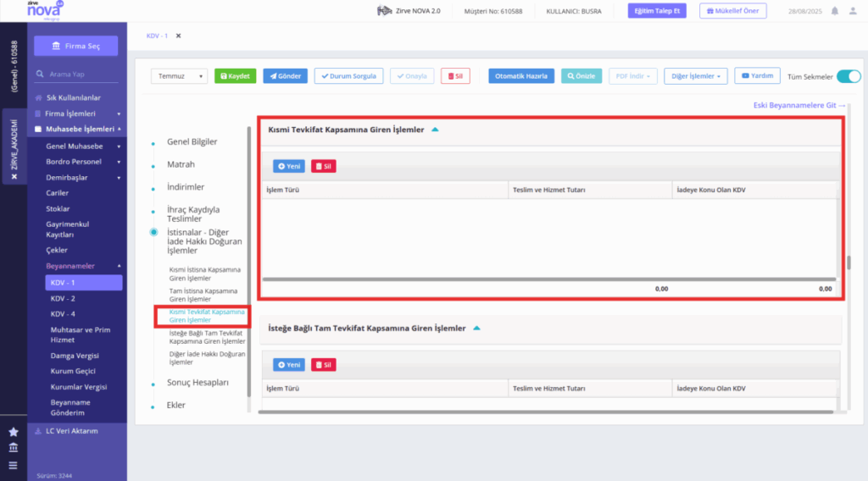
Task: Open the Diğer İşlemler dropdown
Action: [696, 76]
